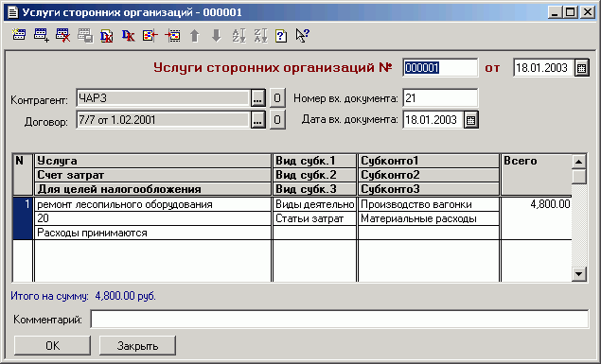
Task: Click row number 1 in N column
Action: coord(23,218)
